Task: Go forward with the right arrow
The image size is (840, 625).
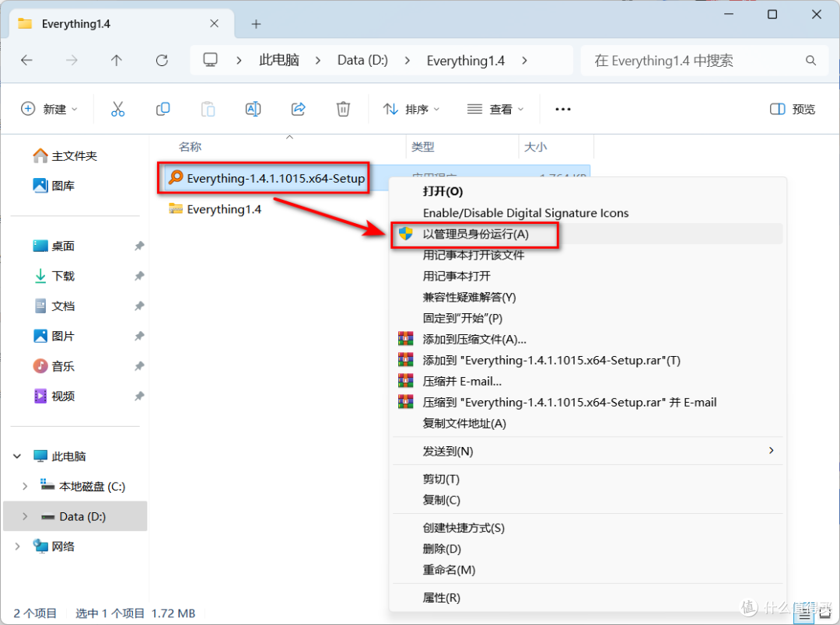Action: coord(72,61)
